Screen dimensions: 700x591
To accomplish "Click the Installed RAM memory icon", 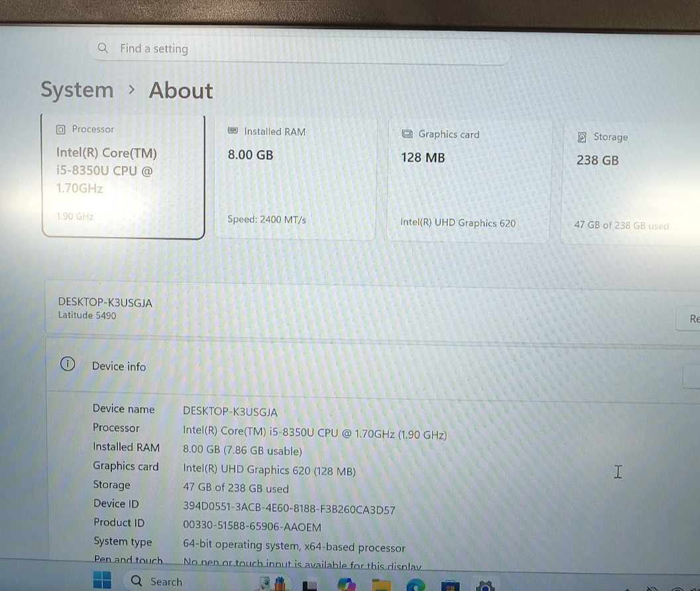I will [x=233, y=131].
